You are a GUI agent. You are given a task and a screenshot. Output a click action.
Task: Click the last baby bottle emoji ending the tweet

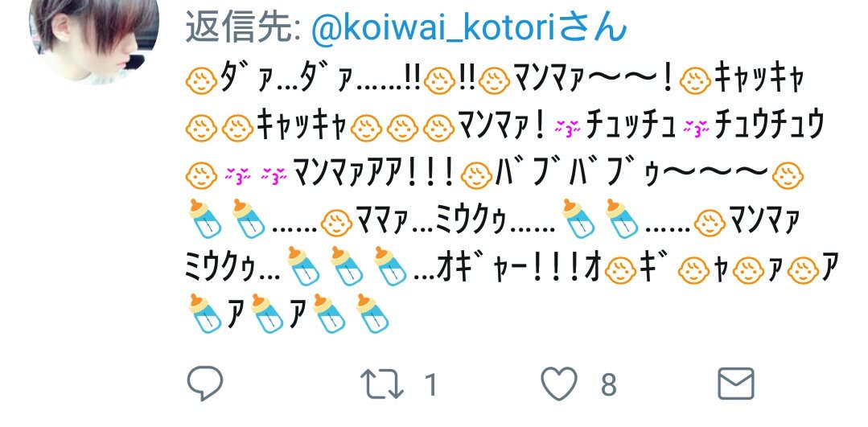tap(372, 314)
